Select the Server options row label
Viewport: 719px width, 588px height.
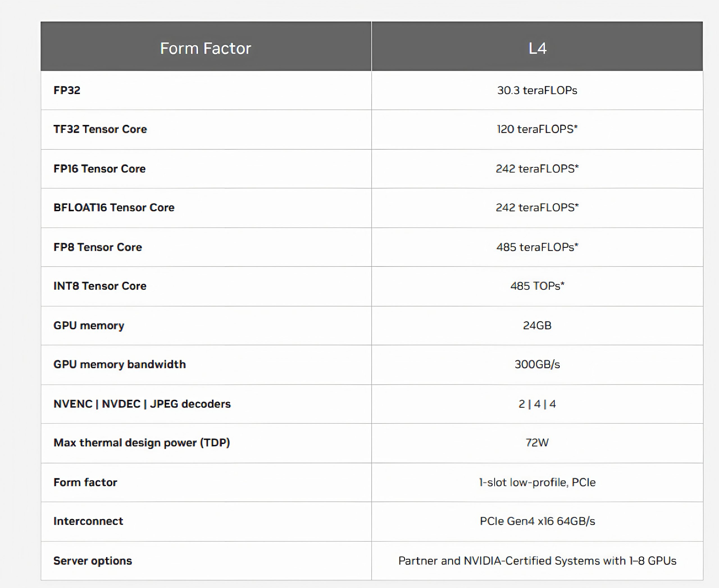point(93,561)
